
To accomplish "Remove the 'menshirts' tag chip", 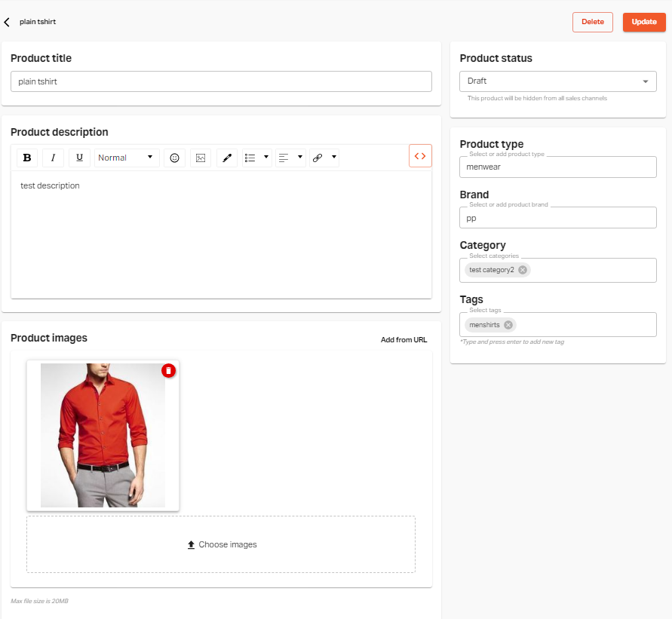I will tap(508, 325).
